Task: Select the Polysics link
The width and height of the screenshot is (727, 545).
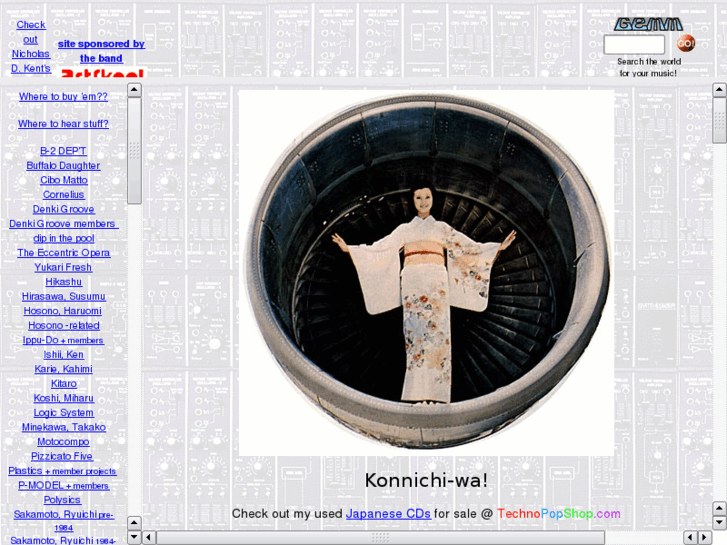Action: [62, 500]
